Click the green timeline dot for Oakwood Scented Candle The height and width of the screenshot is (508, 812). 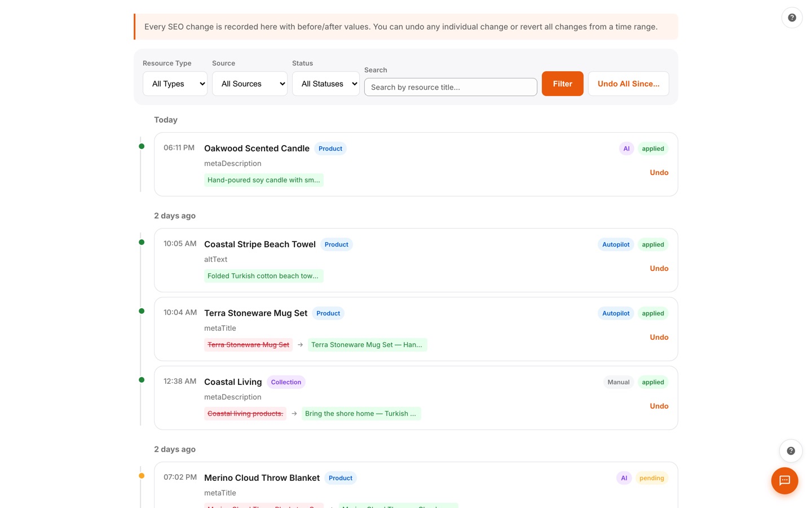142,146
